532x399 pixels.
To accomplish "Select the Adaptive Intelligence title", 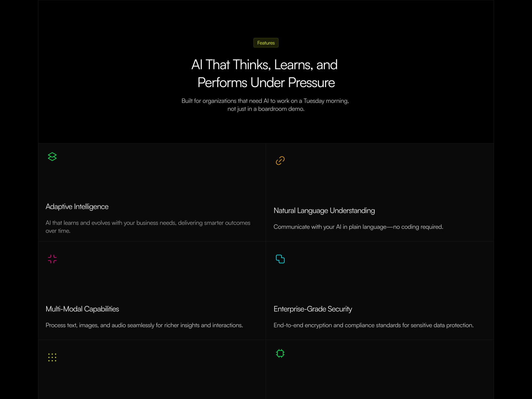I will pos(77,206).
